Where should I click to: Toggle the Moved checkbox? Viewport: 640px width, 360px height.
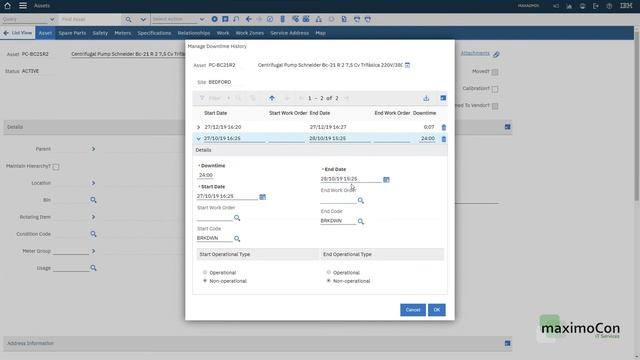pos(495,72)
